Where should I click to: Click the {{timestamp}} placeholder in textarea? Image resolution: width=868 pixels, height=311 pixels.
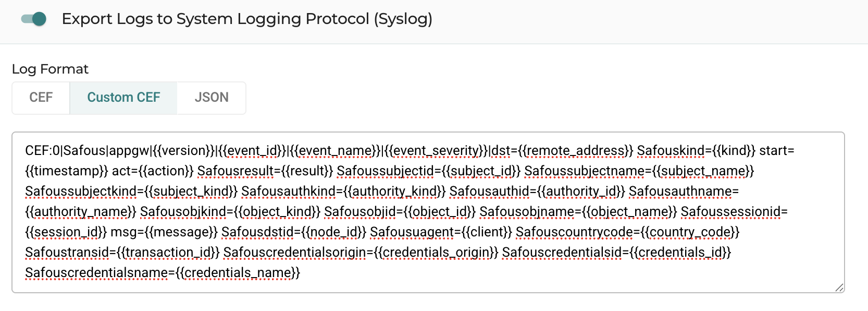[67, 171]
